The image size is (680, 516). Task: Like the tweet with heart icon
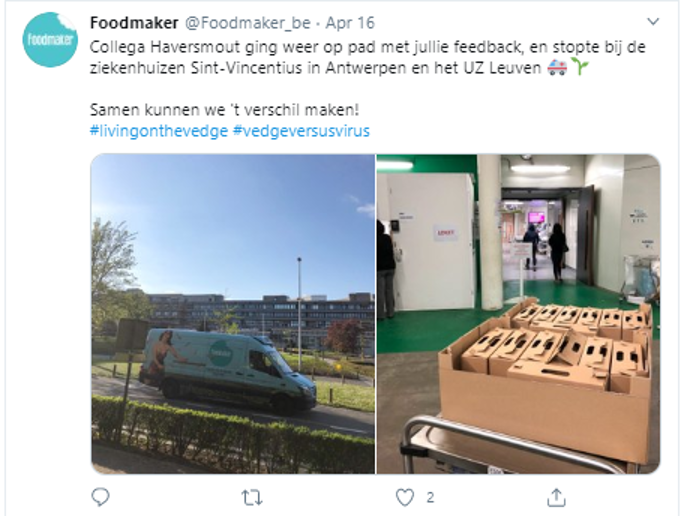(x=405, y=497)
